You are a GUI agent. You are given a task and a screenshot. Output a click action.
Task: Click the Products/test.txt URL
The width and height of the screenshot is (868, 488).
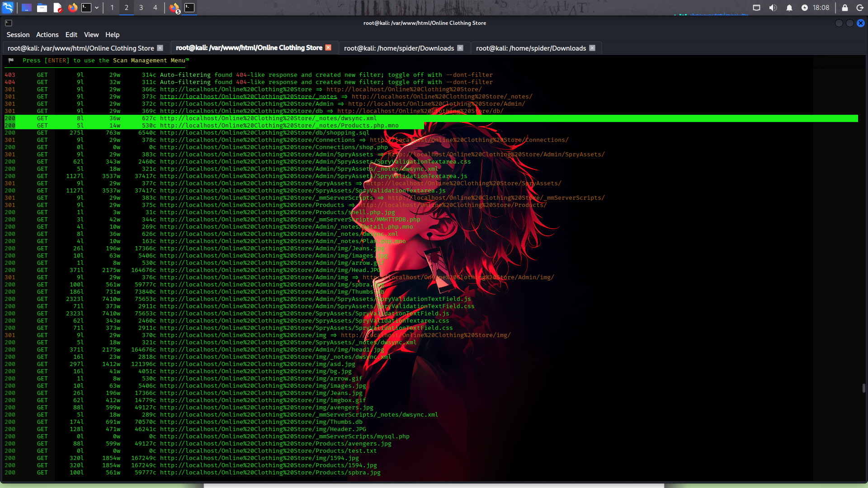(268, 451)
